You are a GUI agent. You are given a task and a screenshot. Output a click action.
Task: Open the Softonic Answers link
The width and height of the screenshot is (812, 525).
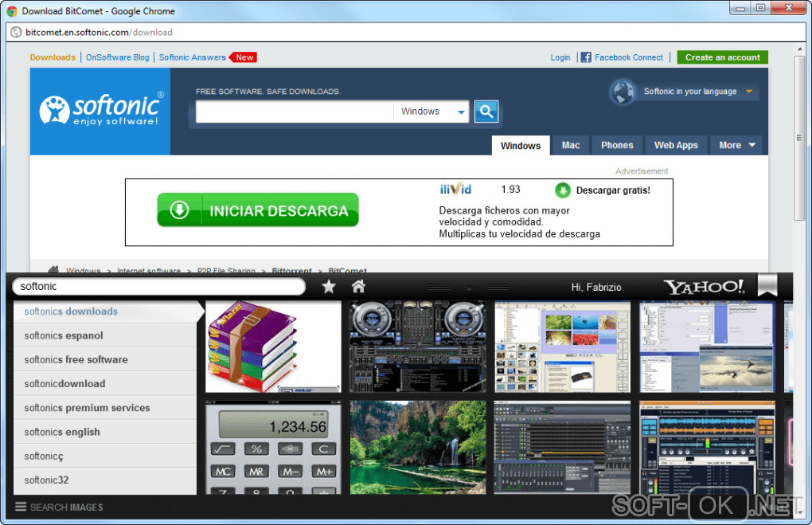pyautogui.click(x=192, y=57)
